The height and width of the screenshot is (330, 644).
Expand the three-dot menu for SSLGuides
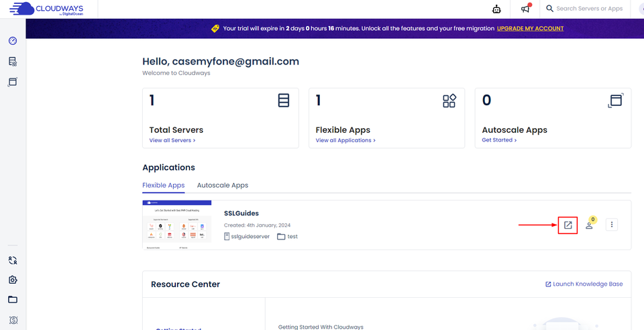tap(611, 225)
